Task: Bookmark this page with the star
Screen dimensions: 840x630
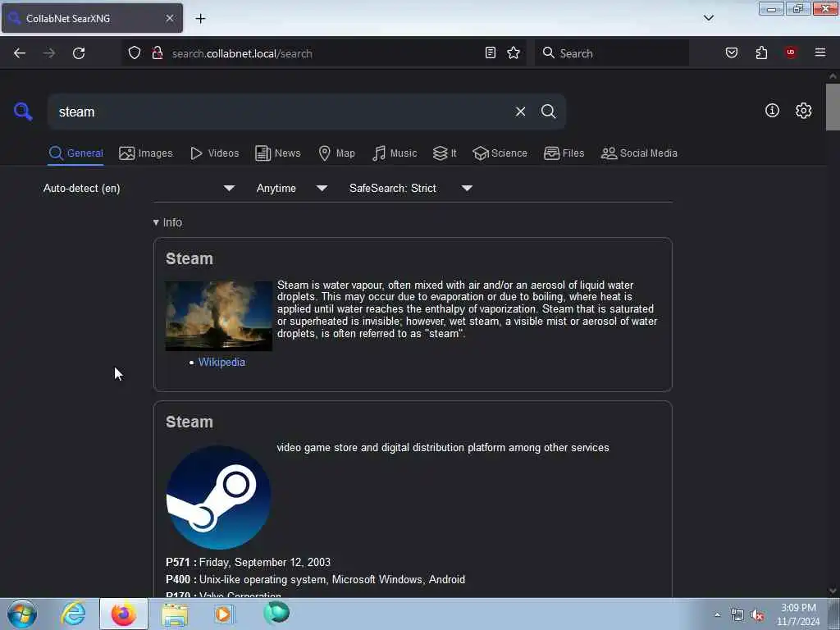Action: (514, 52)
